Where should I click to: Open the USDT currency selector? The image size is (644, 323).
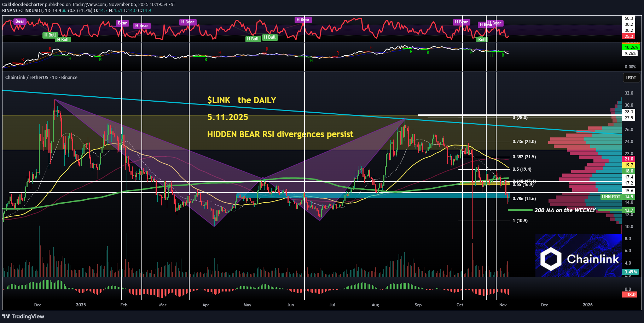tap(631, 78)
